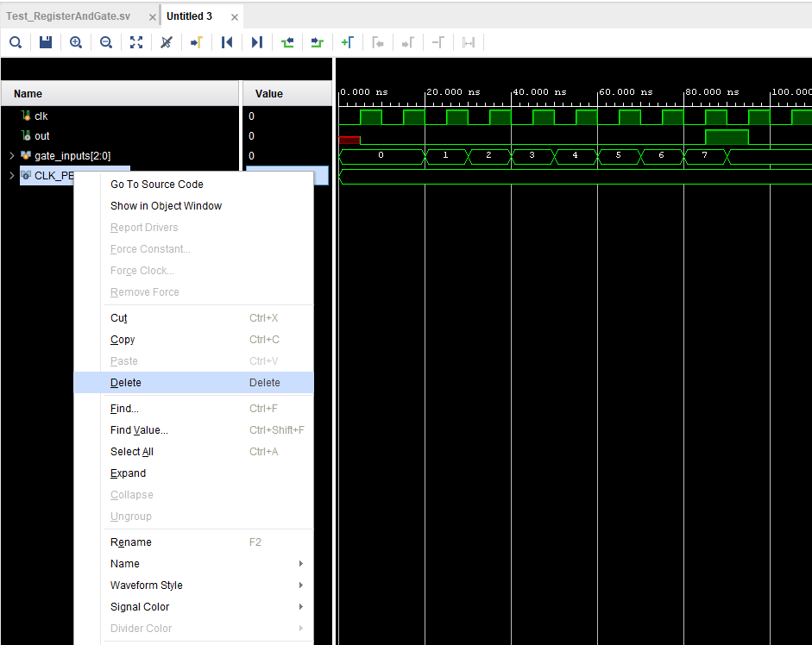
Task: Click the Swap cursors toolbar icon
Action: pos(438,42)
